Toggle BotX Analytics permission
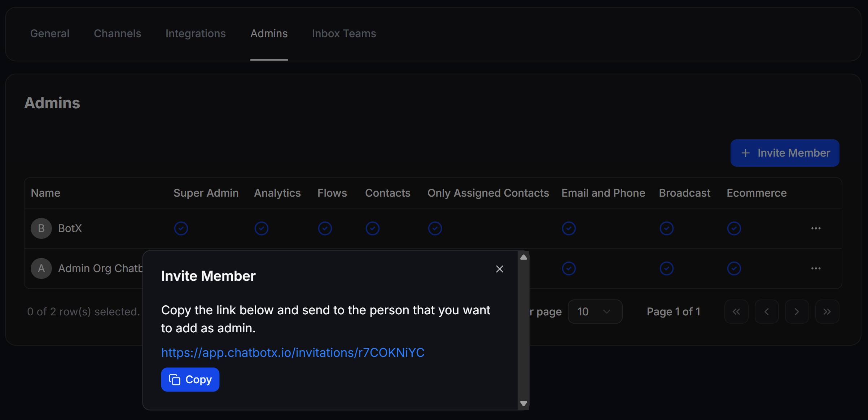868x420 pixels. coord(262,228)
